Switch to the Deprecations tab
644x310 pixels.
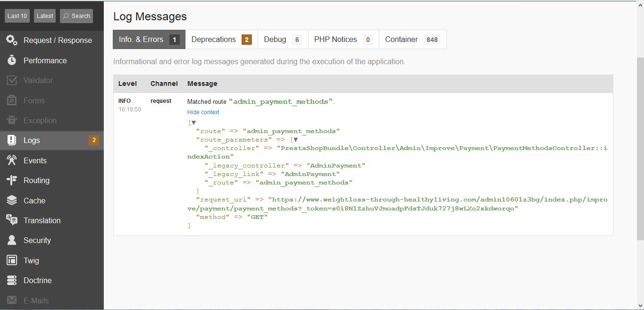213,39
